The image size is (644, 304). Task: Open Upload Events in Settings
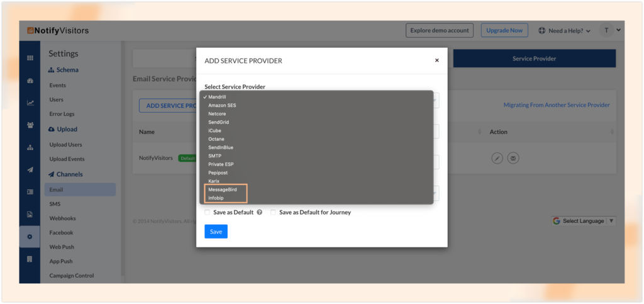pyautogui.click(x=67, y=159)
